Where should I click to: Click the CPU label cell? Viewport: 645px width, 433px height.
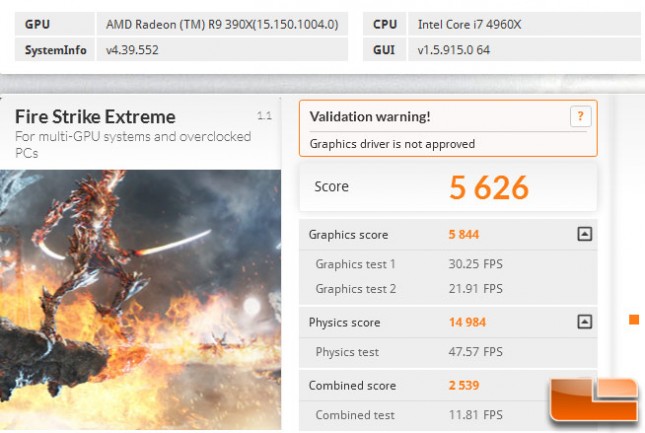[385, 24]
